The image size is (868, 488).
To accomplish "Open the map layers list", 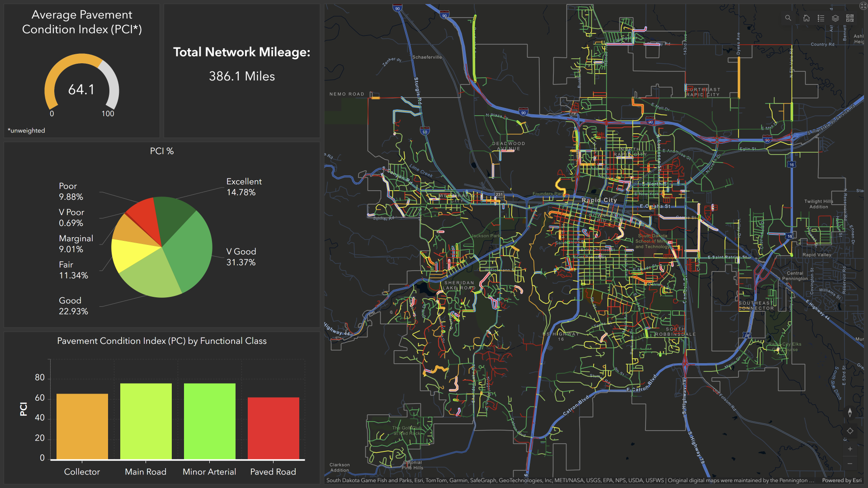I will [x=835, y=18].
